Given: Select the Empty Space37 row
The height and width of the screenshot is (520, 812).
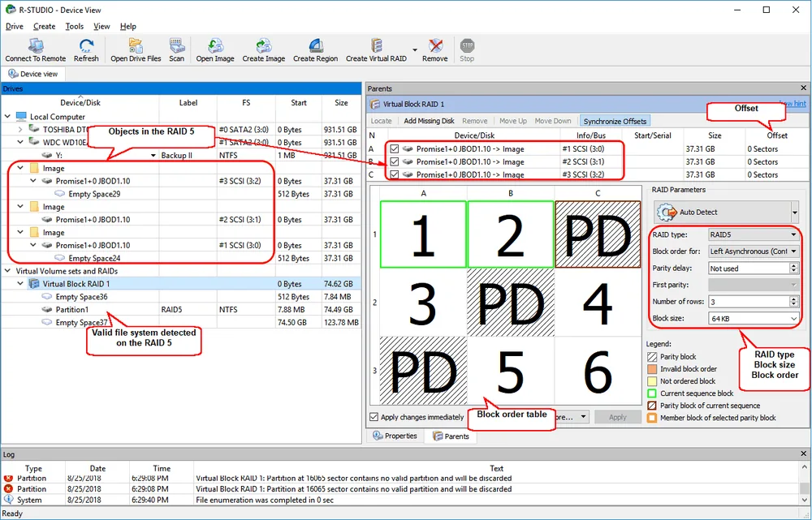Looking at the screenshot, I should point(181,322).
